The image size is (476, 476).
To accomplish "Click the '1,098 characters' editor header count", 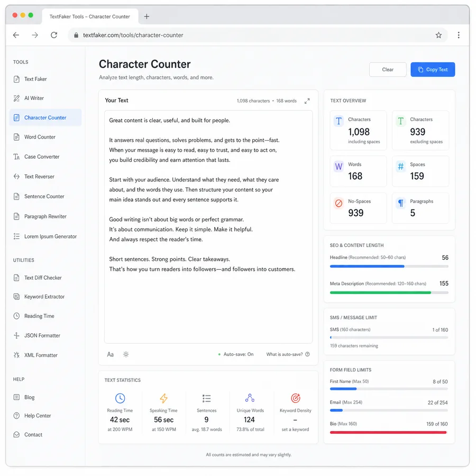I will 253,101.
